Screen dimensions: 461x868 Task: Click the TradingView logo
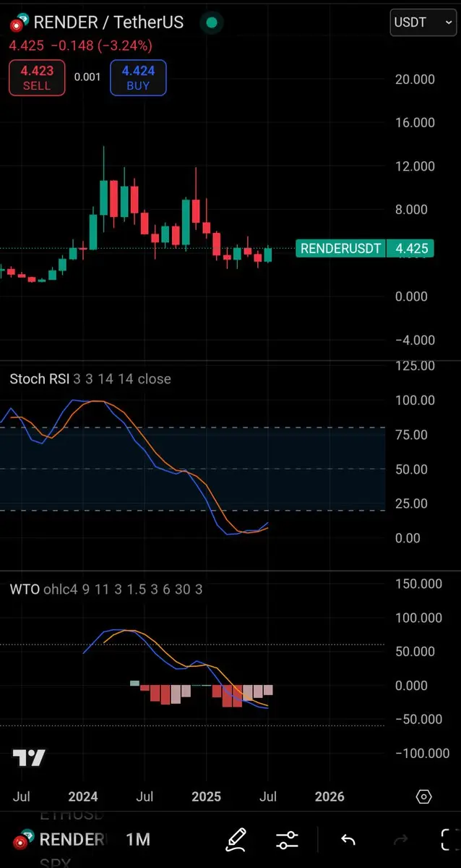tap(29, 758)
